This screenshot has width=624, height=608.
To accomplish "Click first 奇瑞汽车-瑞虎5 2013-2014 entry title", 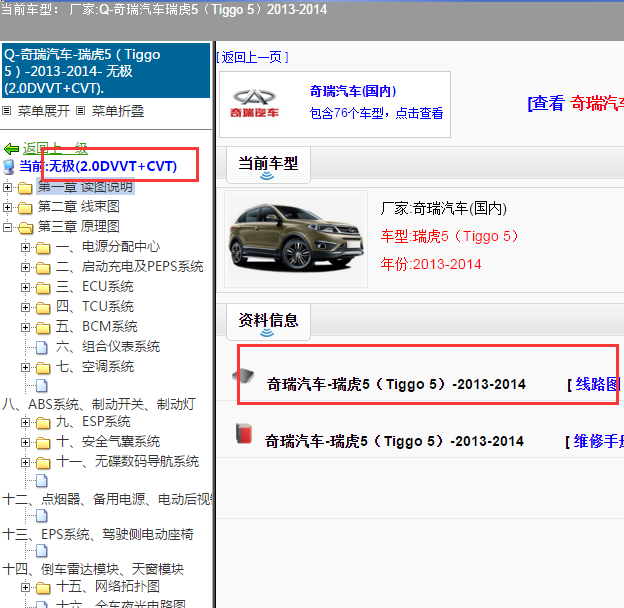I will click(396, 384).
